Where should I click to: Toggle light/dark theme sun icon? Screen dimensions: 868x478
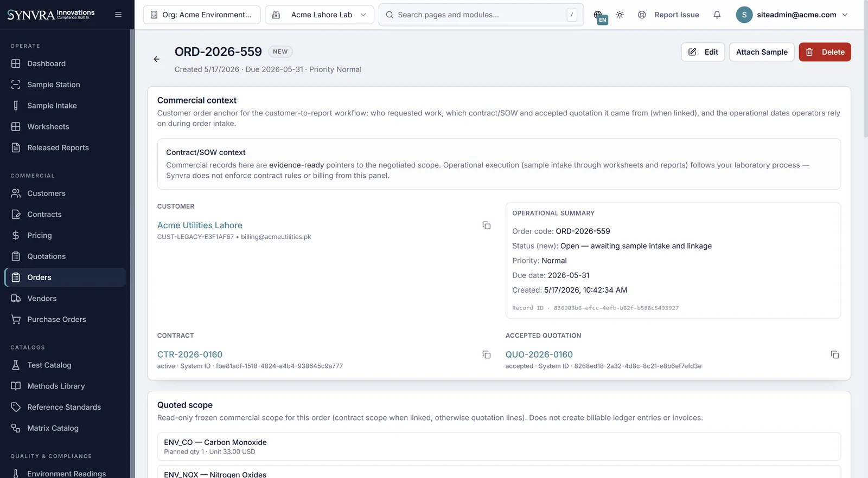pos(620,15)
